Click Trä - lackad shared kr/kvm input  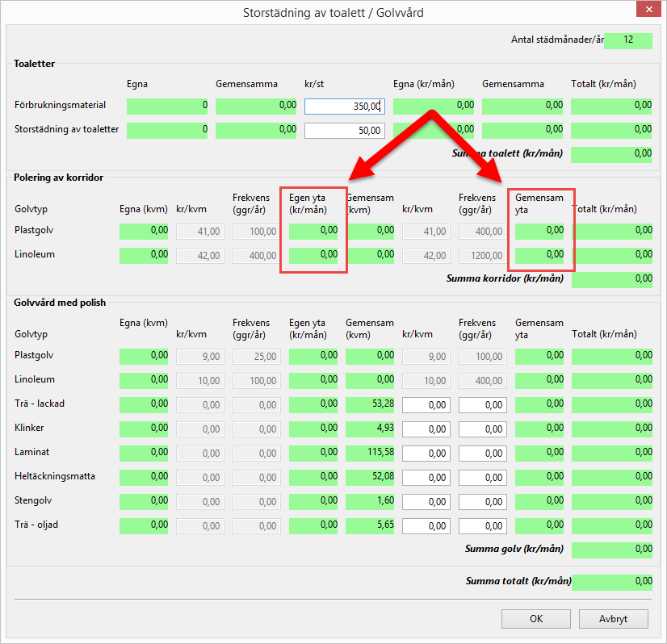[x=426, y=404]
